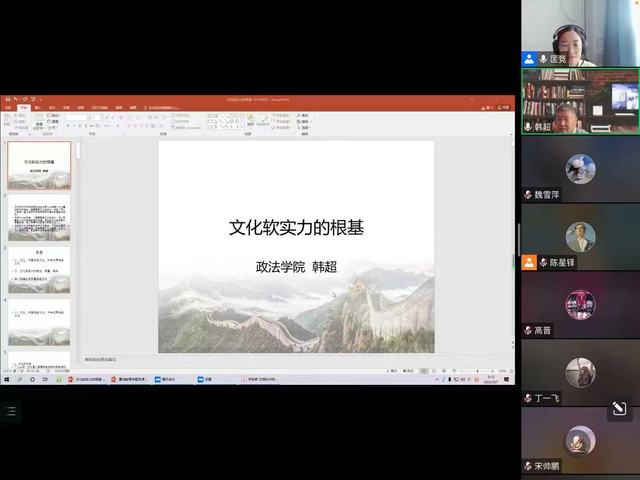This screenshot has height=480, width=640.
Task: Select the third slide thumbnail in panel
Action: [39, 270]
